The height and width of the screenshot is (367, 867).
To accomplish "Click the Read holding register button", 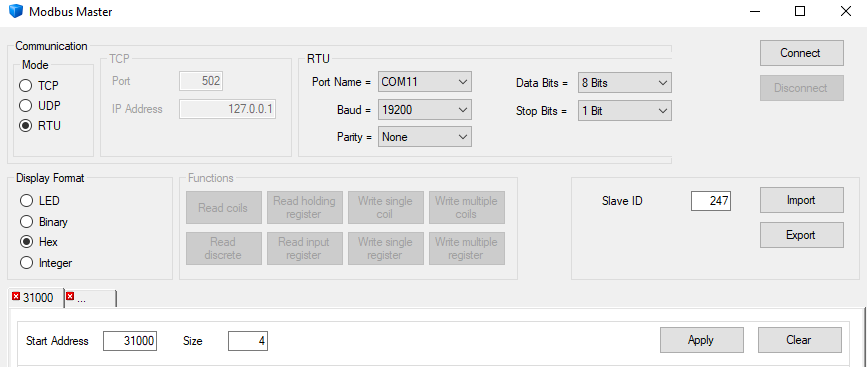I will tap(305, 208).
